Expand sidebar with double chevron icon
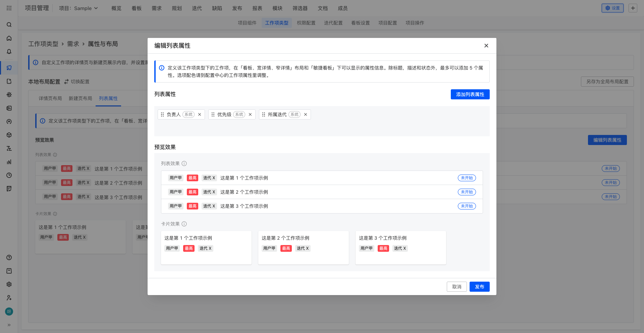Screen dimensions: 644x333 coord(9,325)
